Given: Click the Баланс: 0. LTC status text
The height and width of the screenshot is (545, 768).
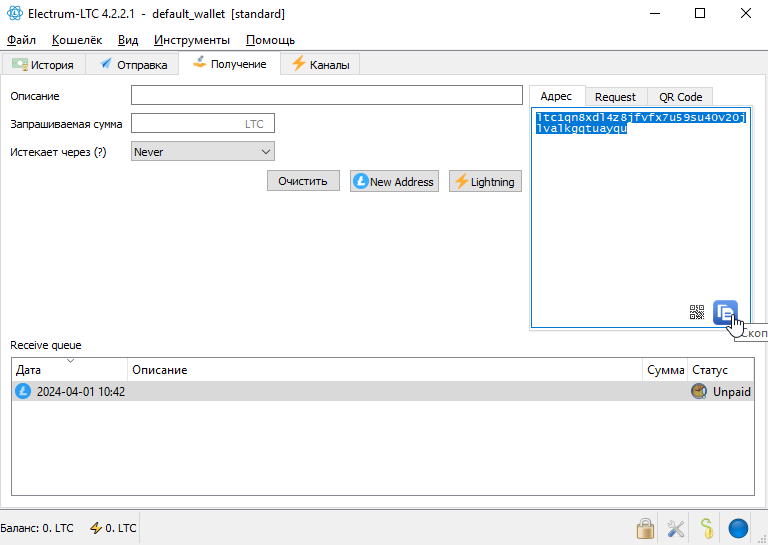Looking at the screenshot, I should coord(37,528).
